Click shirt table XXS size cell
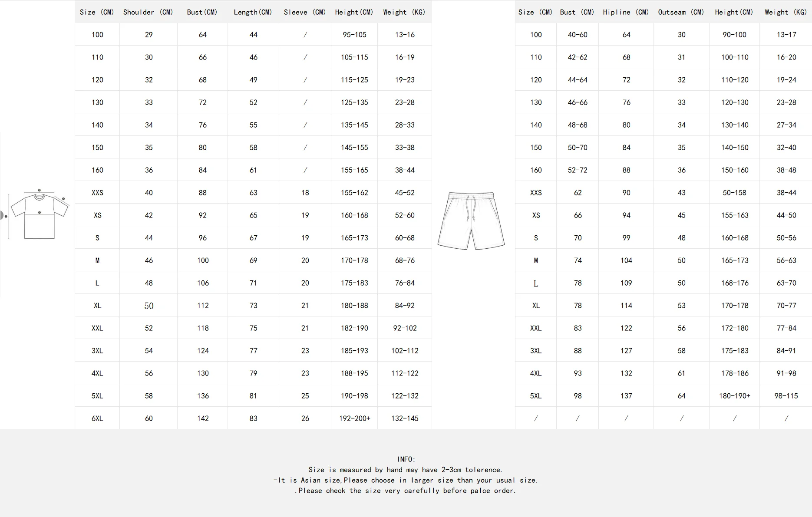Screen dimensions: 812x517 pyautogui.click(x=97, y=193)
